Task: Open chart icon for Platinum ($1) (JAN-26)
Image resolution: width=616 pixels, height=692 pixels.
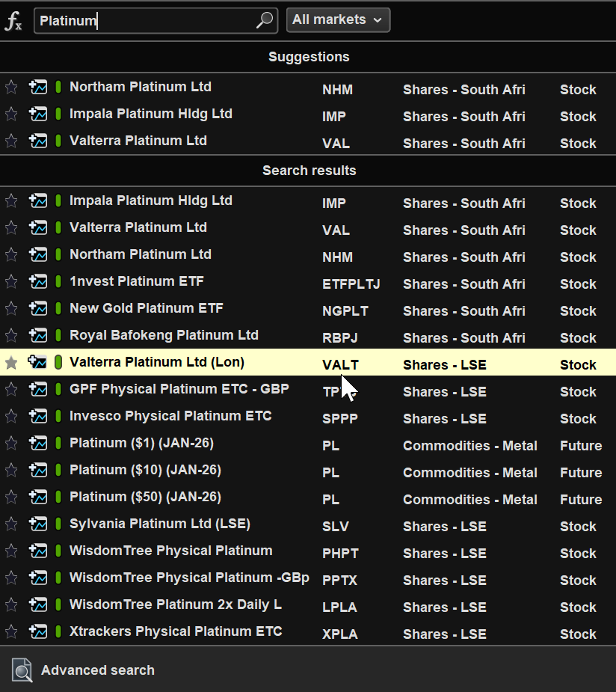Action: coord(38,443)
